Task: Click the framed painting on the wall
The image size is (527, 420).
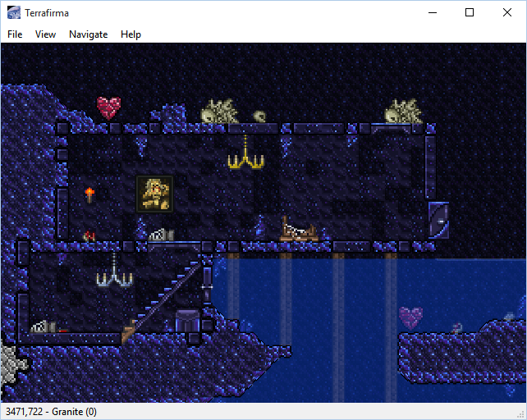Action: pos(154,194)
